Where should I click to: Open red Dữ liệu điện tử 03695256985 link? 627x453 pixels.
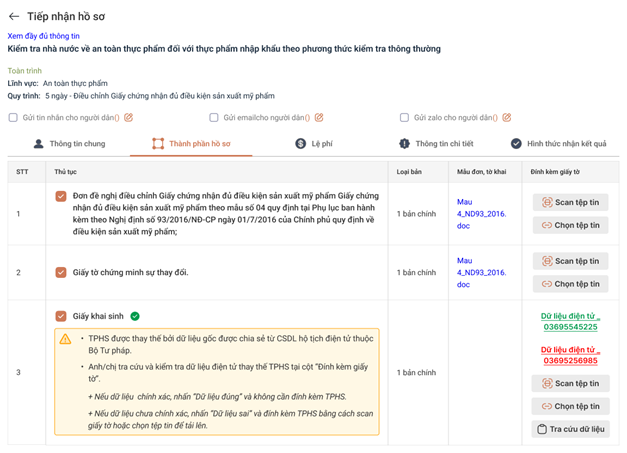[x=571, y=355]
